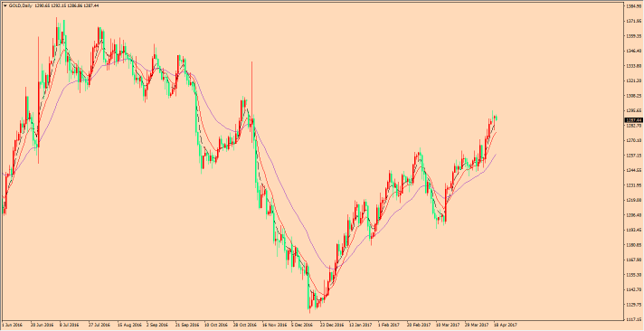Viewport: 644px width, 331px height.
Task: Click the 23 Dec 2016 date label
Action: [332, 325]
